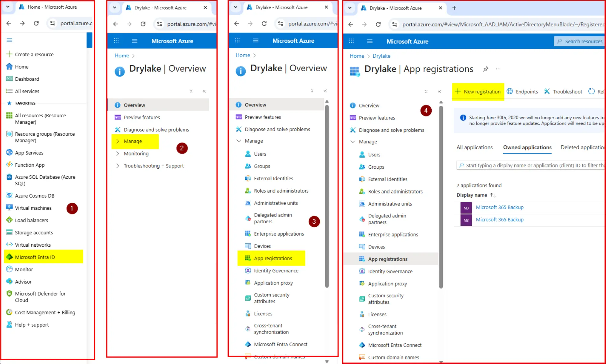
Task: Click the Create a resource plus icon
Action: (x=9, y=54)
